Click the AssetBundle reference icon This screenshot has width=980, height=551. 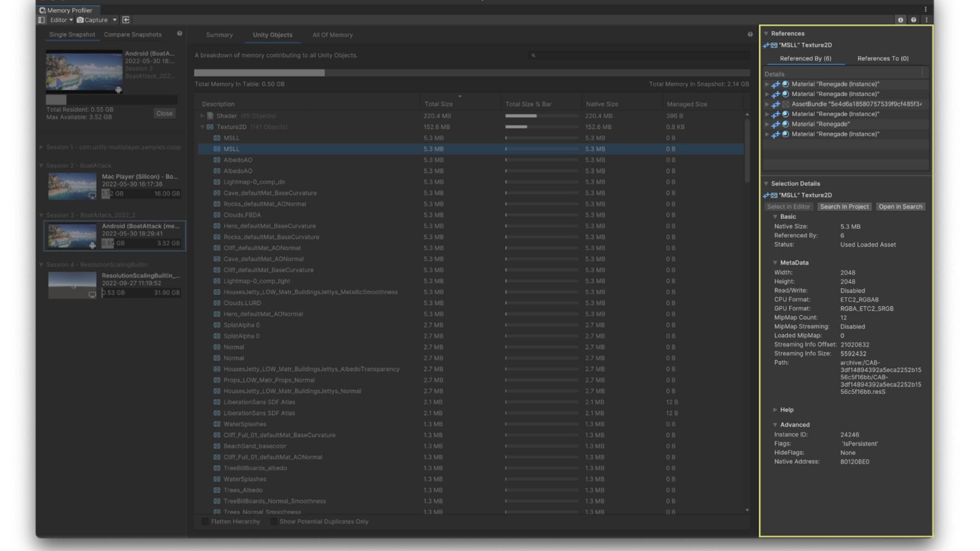click(785, 104)
